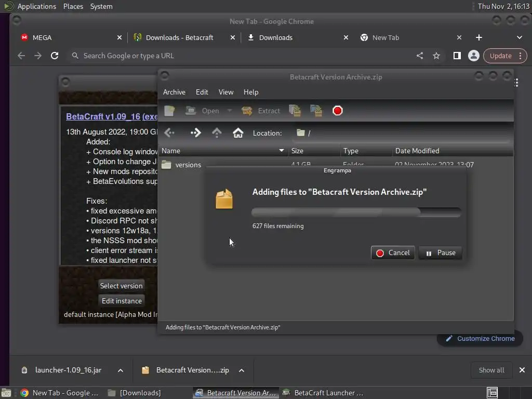Click the Location path field showing /
532x399 pixels.
pos(402,133)
